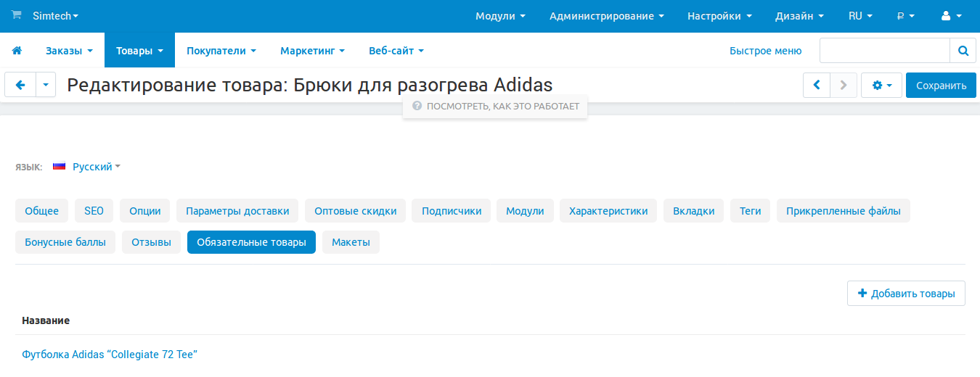The width and height of the screenshot is (980, 377).
Task: Click the quick search input field
Action: pyautogui.click(x=884, y=51)
